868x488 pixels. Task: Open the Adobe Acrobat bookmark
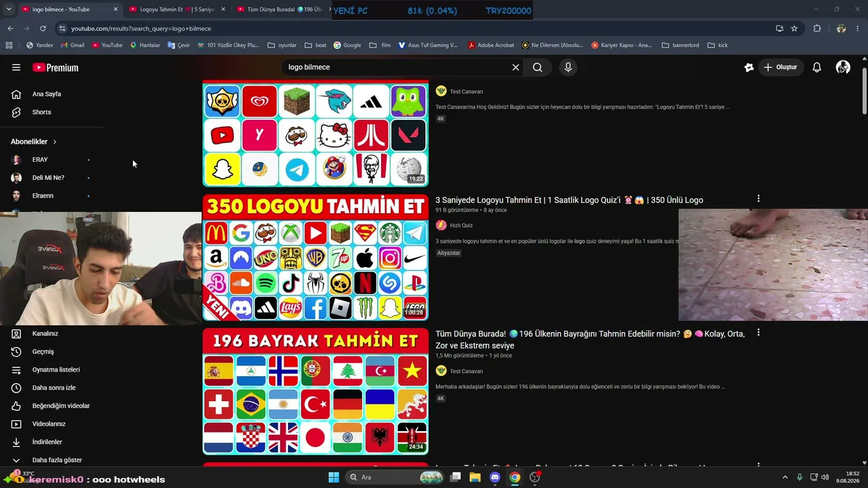pyautogui.click(x=491, y=45)
